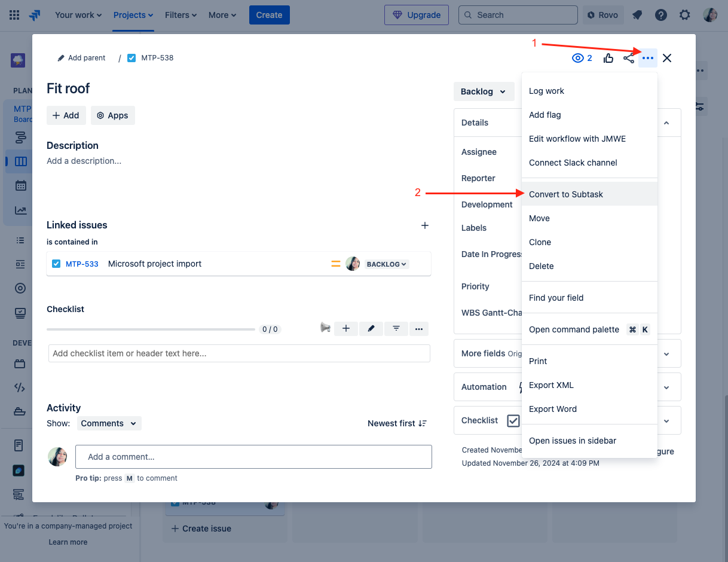Open the Show Comments dropdown
The width and height of the screenshot is (728, 562).
click(x=109, y=423)
